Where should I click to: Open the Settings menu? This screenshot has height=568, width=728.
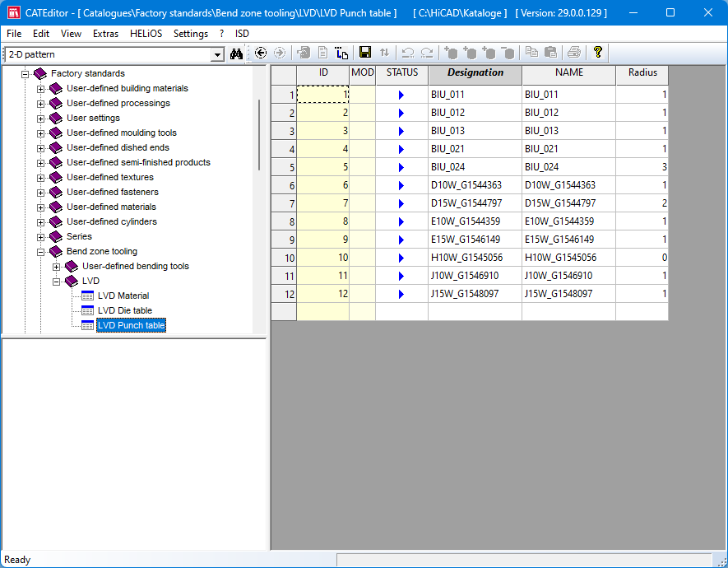click(x=190, y=34)
